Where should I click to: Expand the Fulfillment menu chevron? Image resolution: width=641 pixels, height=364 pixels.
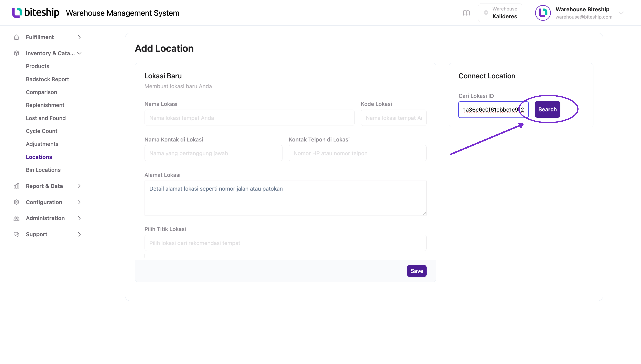click(79, 37)
